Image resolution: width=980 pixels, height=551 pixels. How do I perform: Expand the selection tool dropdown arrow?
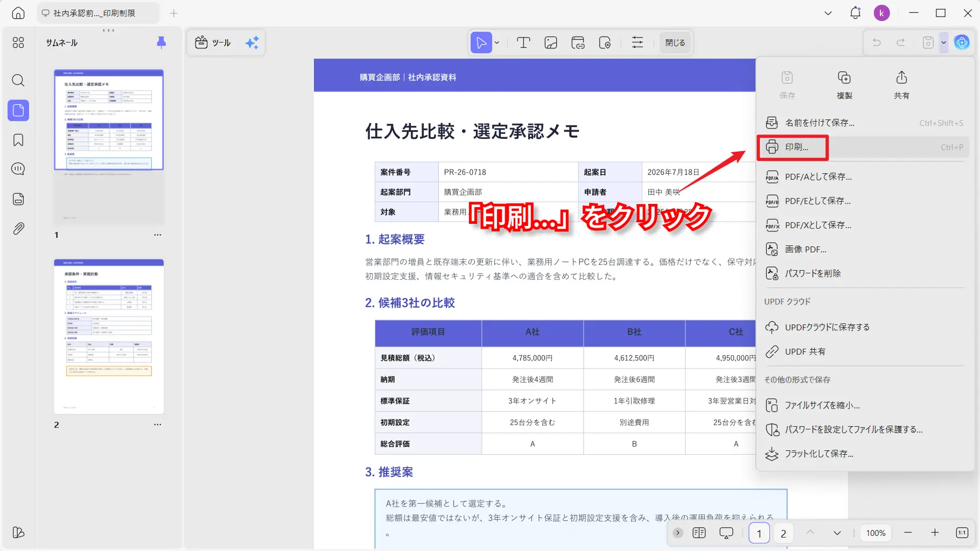click(x=497, y=43)
